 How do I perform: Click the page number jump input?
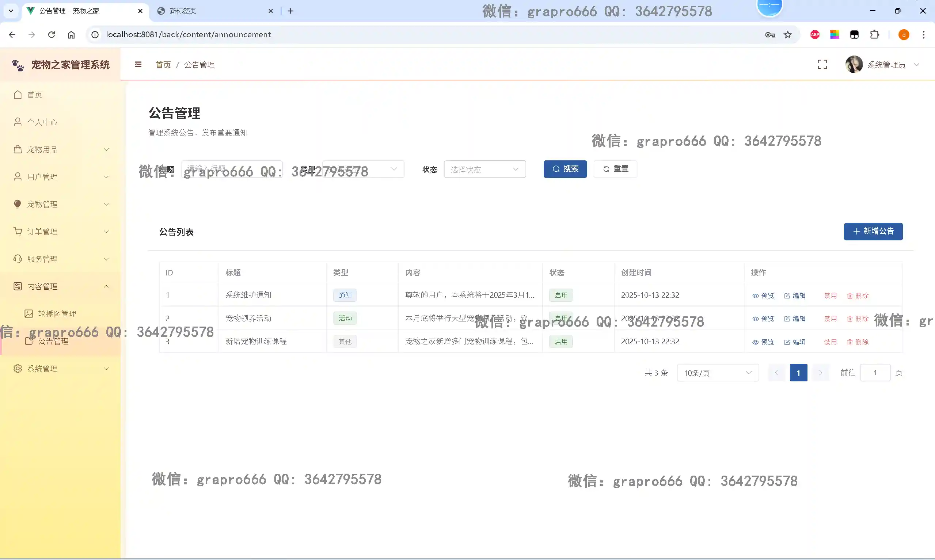[875, 373]
